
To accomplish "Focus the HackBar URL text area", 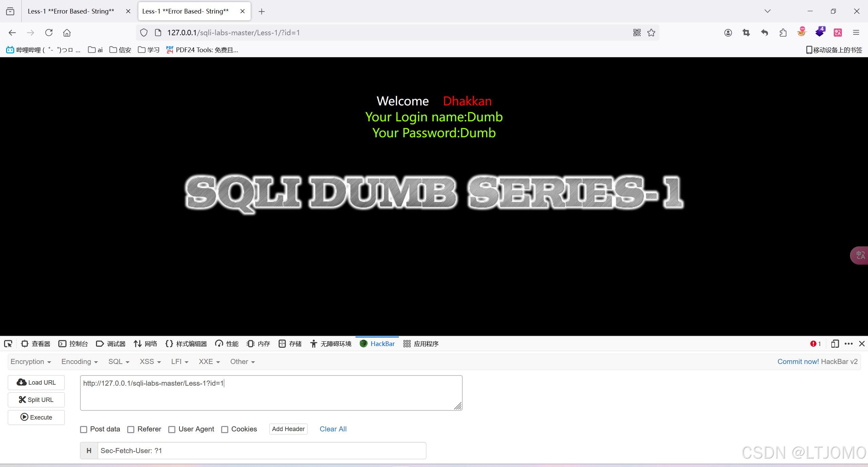I will (271, 393).
